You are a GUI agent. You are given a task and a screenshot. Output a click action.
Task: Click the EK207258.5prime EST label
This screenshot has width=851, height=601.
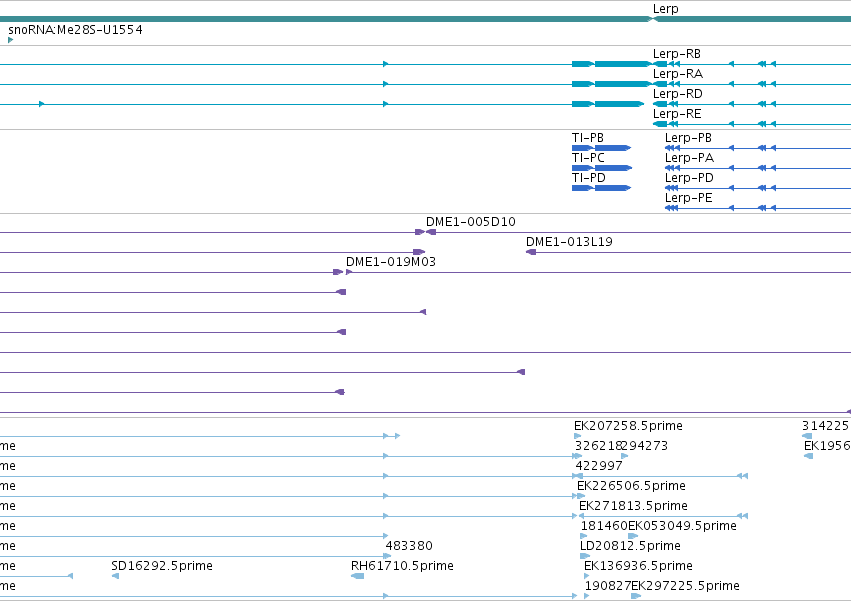(x=628, y=426)
